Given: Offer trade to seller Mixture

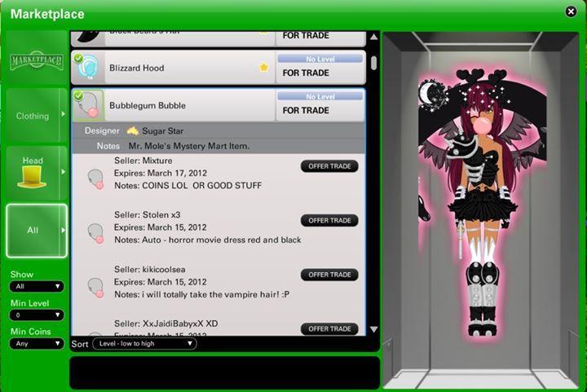Looking at the screenshot, I should pos(329,166).
